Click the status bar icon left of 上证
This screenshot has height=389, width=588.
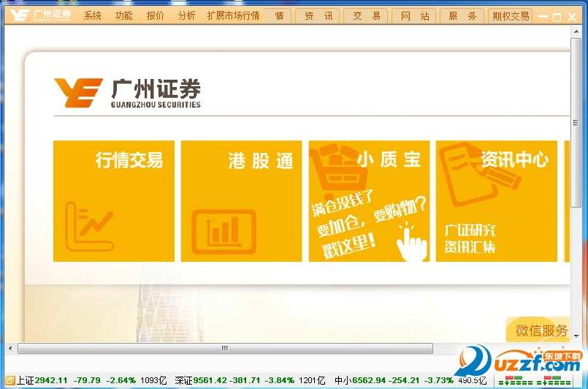(10, 380)
